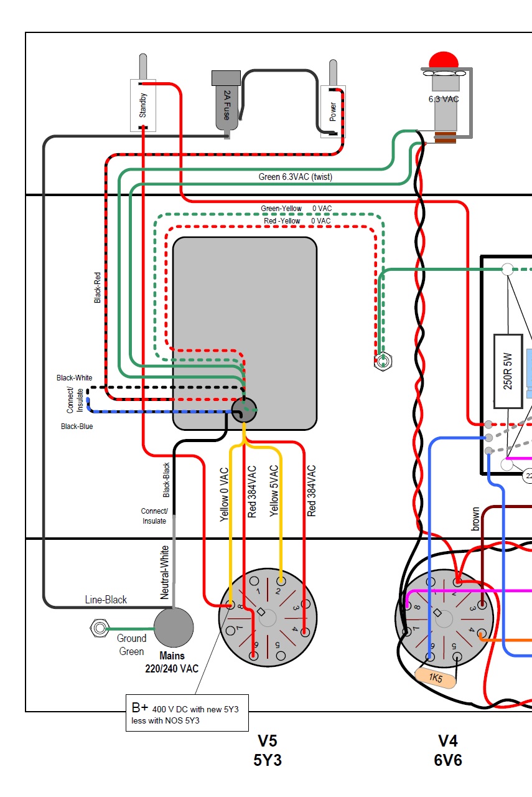Select the 2A Fuse holder
This screenshot has width=532, height=797.
(x=226, y=103)
